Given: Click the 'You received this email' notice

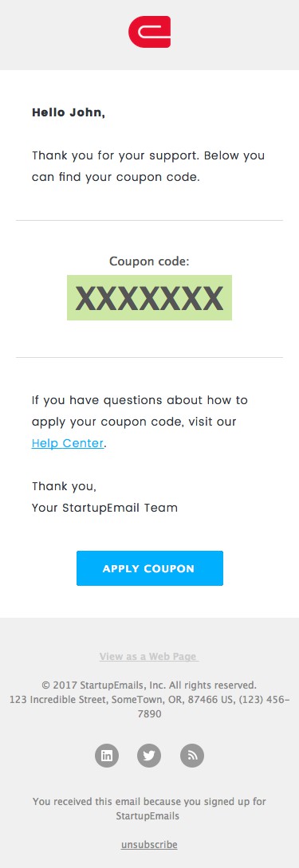Looking at the screenshot, I should coord(150,809).
